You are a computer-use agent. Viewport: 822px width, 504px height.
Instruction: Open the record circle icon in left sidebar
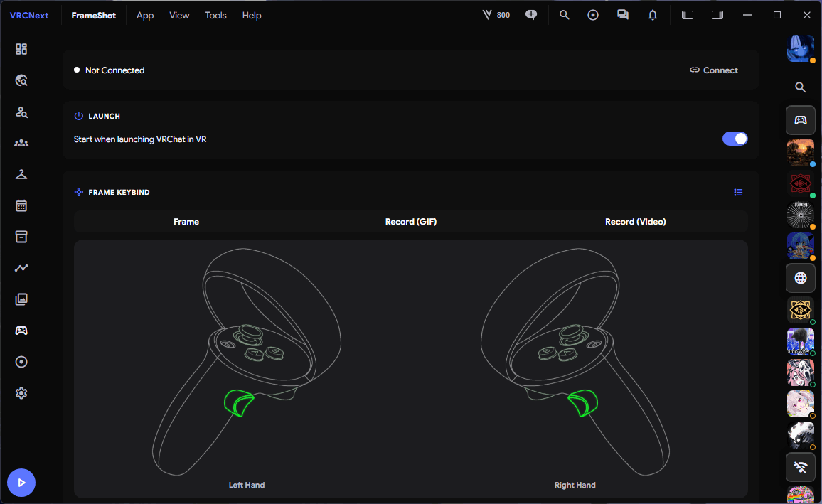click(21, 362)
